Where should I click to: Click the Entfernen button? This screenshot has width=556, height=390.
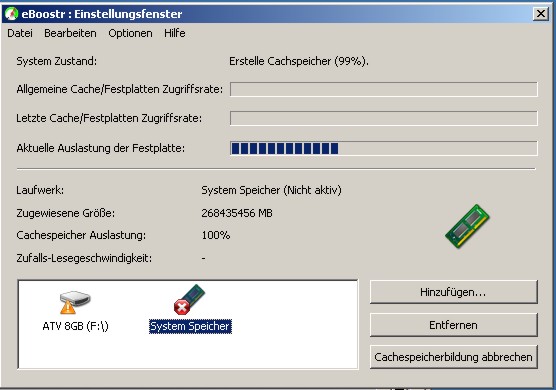coord(454,325)
